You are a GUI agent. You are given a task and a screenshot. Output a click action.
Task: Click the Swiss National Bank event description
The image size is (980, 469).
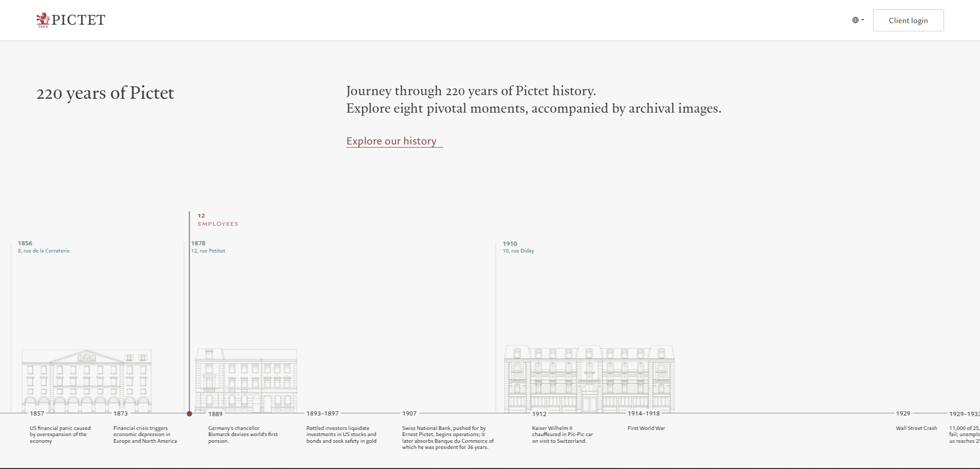pyautogui.click(x=448, y=438)
